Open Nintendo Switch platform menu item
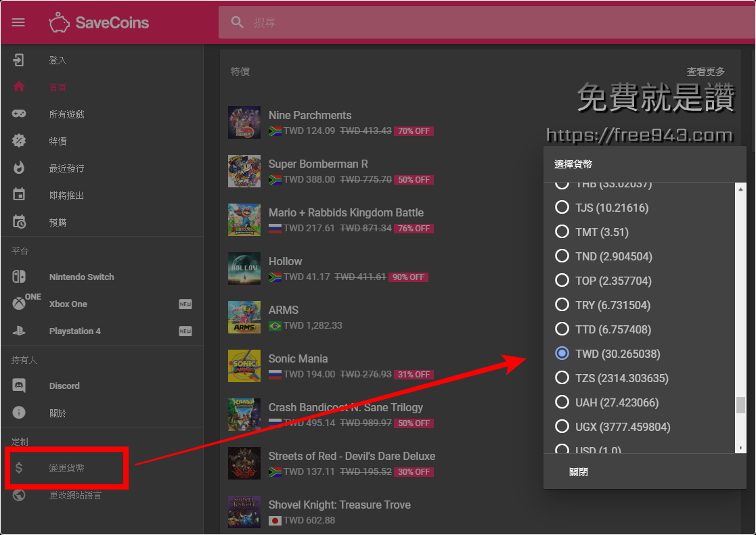Image resolution: width=756 pixels, height=535 pixels. click(x=81, y=277)
